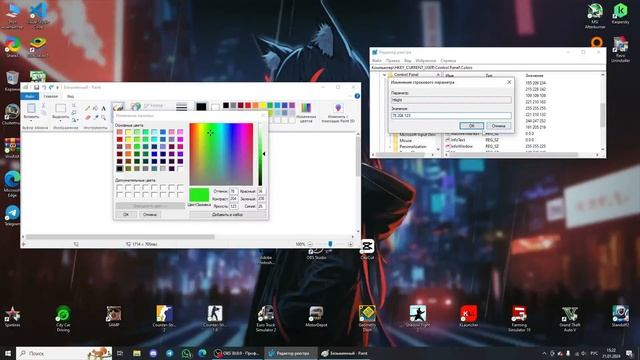
Task: Click the Edit colors rainbow icon
Action: pyautogui.click(x=306, y=107)
